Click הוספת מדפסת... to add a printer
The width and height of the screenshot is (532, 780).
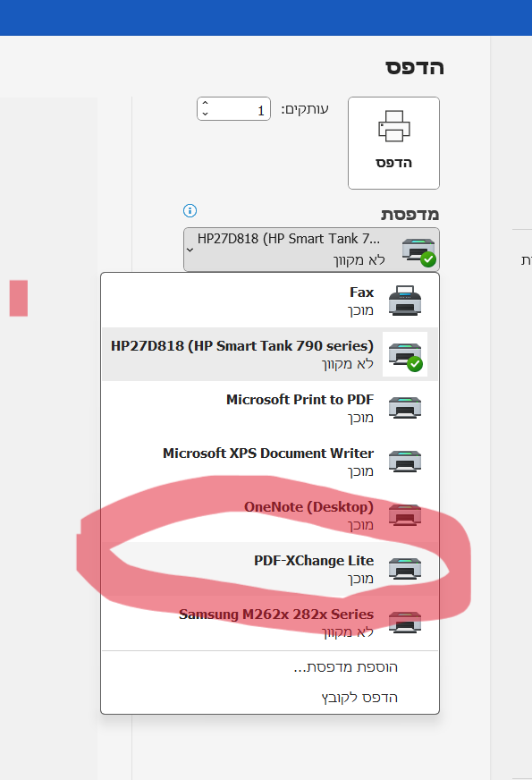(345, 667)
